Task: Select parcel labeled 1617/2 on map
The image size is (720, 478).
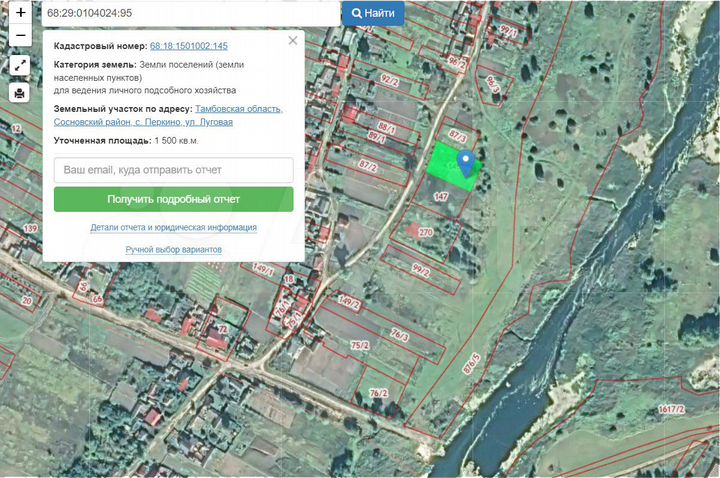Action: pyautogui.click(x=671, y=409)
